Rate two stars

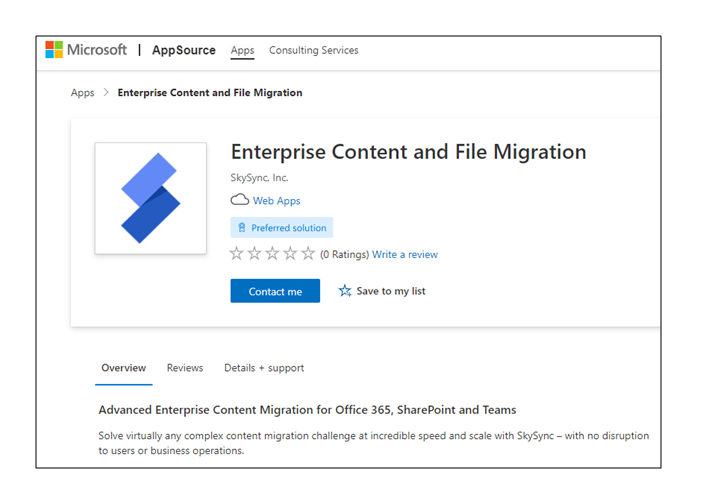[254, 253]
